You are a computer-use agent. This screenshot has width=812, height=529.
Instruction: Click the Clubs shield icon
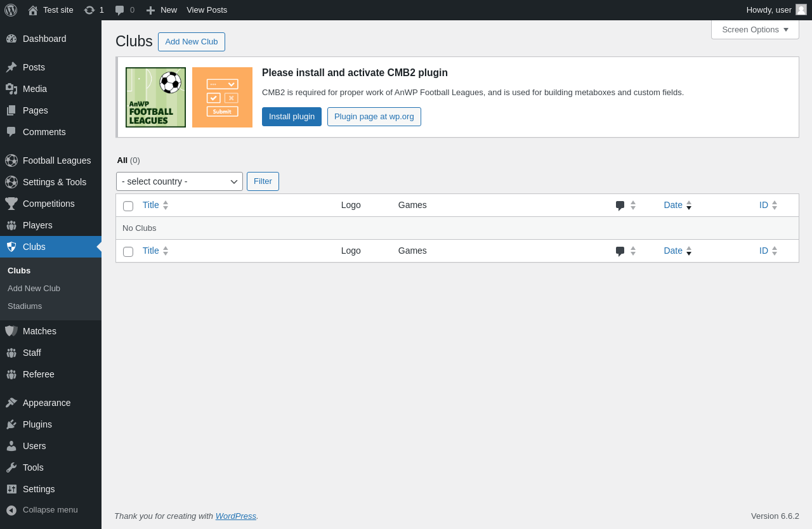[11, 247]
